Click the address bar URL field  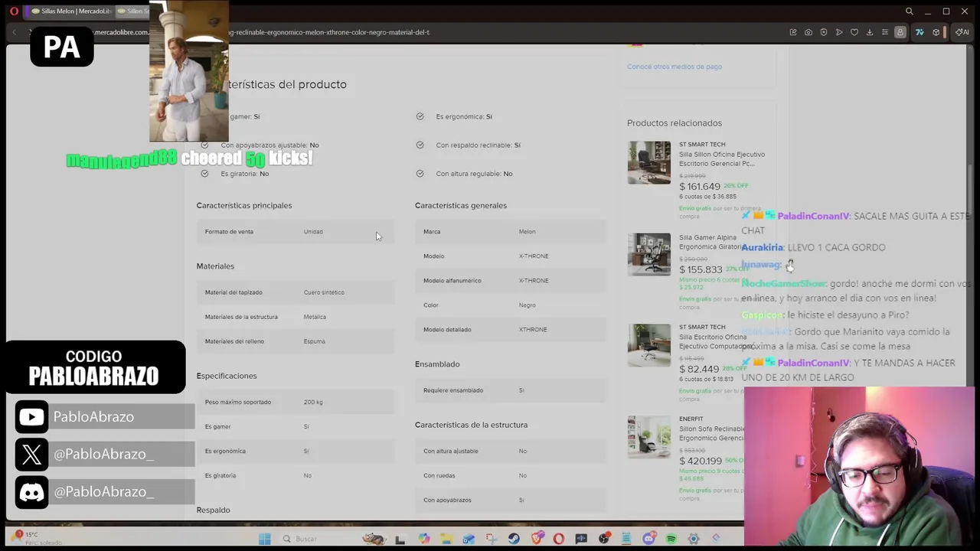click(329, 32)
